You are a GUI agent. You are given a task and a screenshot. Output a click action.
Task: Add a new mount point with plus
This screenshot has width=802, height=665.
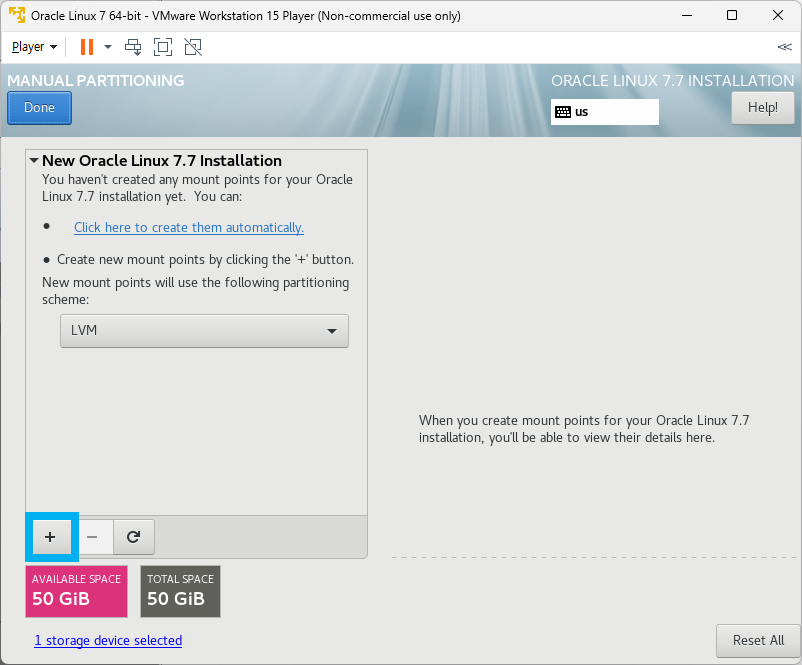tap(50, 537)
